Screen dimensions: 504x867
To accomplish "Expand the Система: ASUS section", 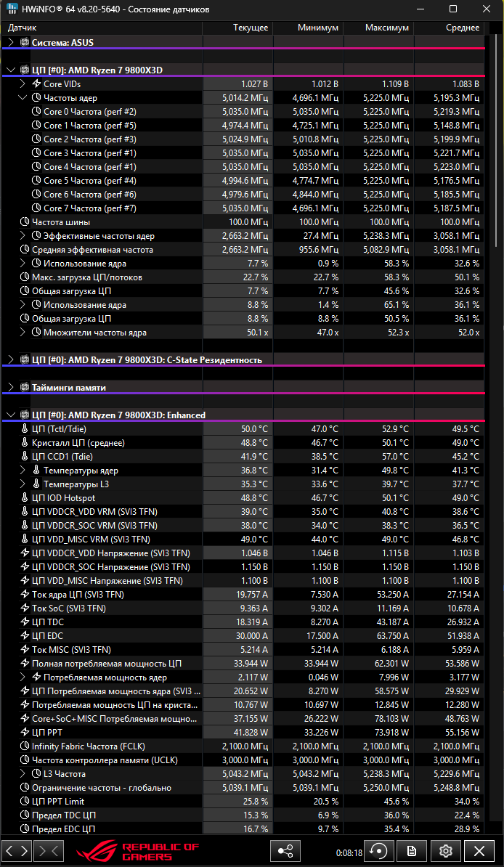I will coord(10,42).
